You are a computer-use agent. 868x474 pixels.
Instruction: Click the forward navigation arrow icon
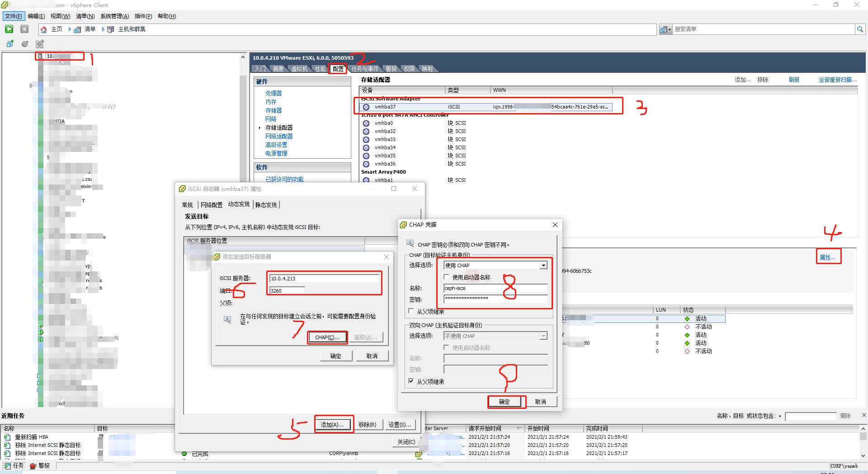pos(24,29)
